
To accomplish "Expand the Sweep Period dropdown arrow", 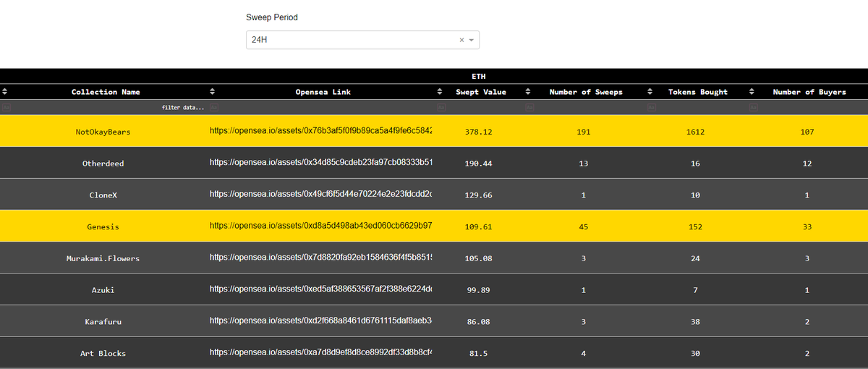I will pyautogui.click(x=472, y=40).
